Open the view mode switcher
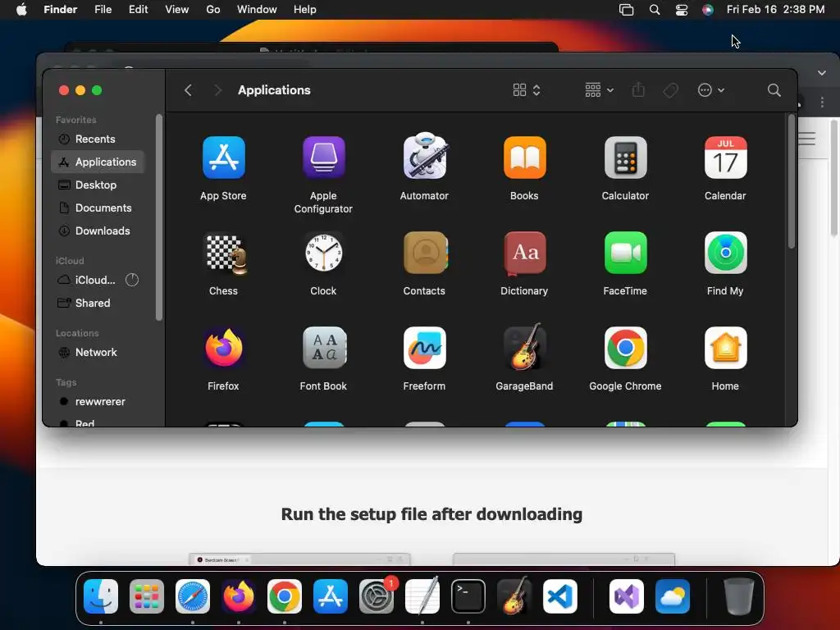This screenshot has width=840, height=630. coord(526,90)
